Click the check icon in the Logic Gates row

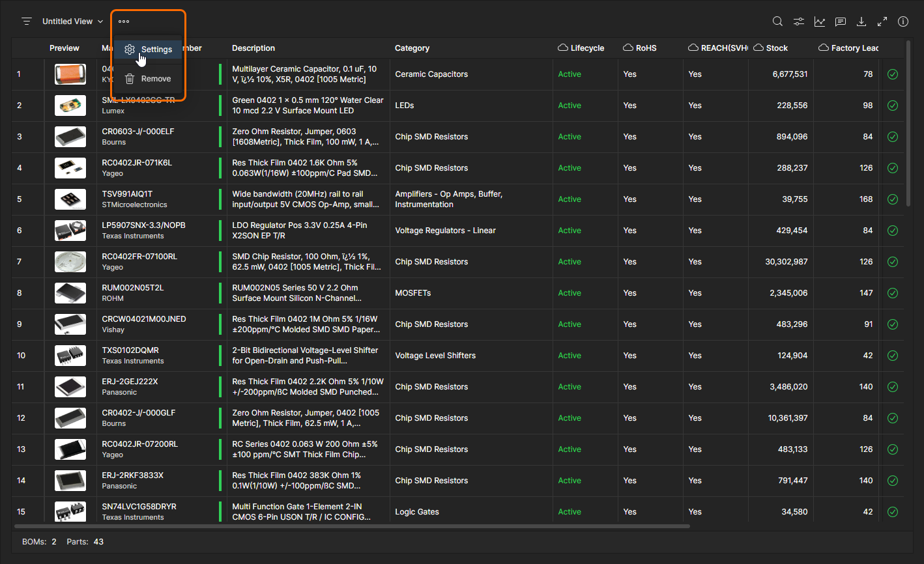point(893,512)
